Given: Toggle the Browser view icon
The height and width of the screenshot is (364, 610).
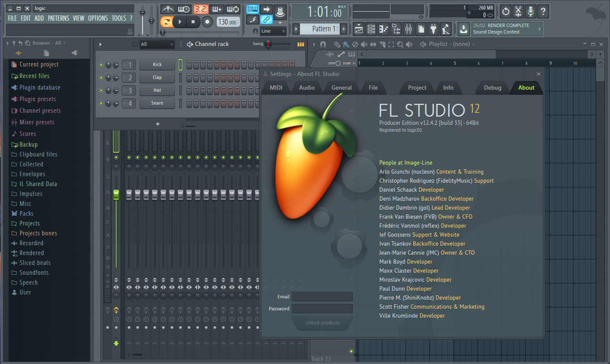Looking at the screenshot, I should click(x=396, y=29).
